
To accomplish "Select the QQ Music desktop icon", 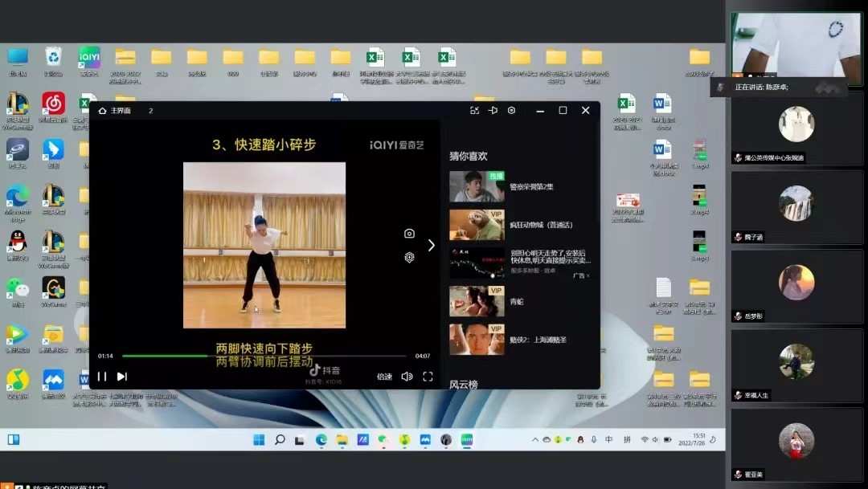I will tap(18, 383).
